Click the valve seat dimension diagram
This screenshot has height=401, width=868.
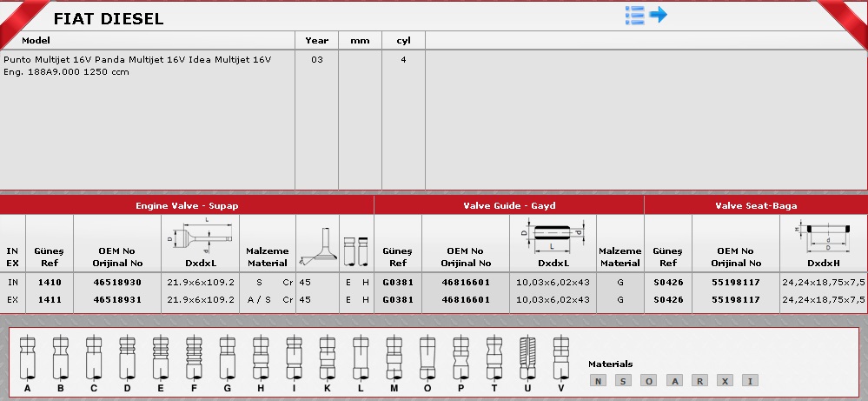point(822,237)
